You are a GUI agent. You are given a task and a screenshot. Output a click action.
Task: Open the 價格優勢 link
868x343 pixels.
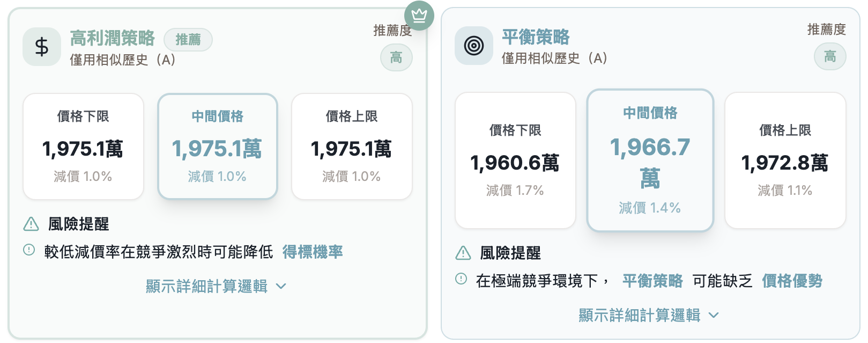[x=792, y=281]
